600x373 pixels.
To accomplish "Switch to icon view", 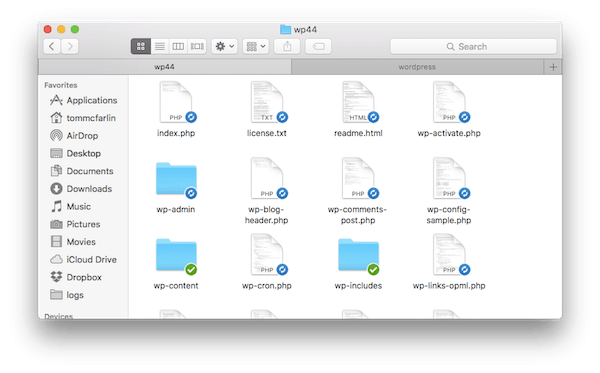I will click(x=141, y=46).
